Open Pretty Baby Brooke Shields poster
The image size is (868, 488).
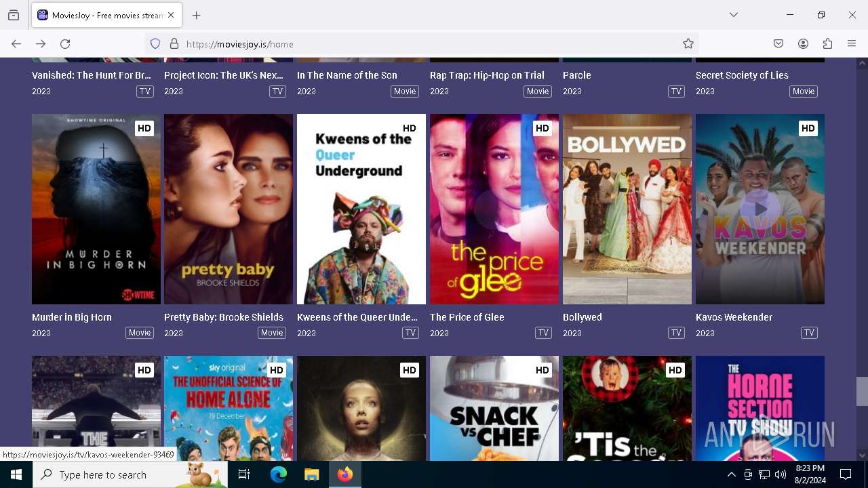tap(229, 209)
